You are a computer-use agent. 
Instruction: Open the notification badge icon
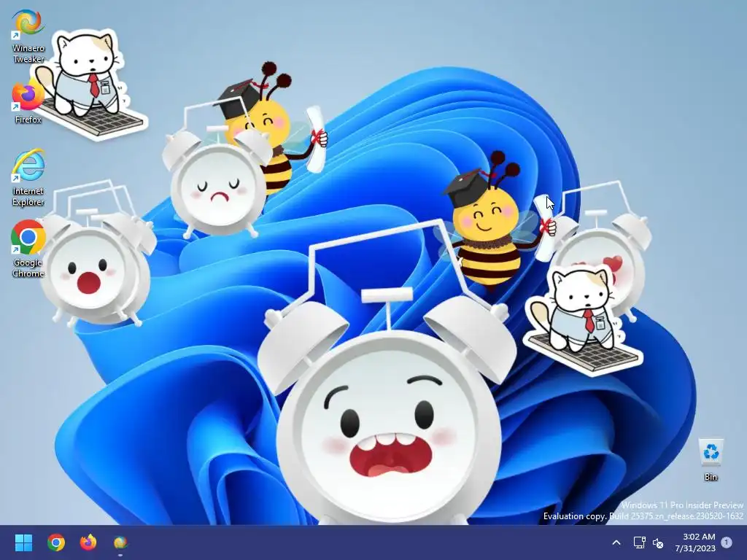pos(727,542)
